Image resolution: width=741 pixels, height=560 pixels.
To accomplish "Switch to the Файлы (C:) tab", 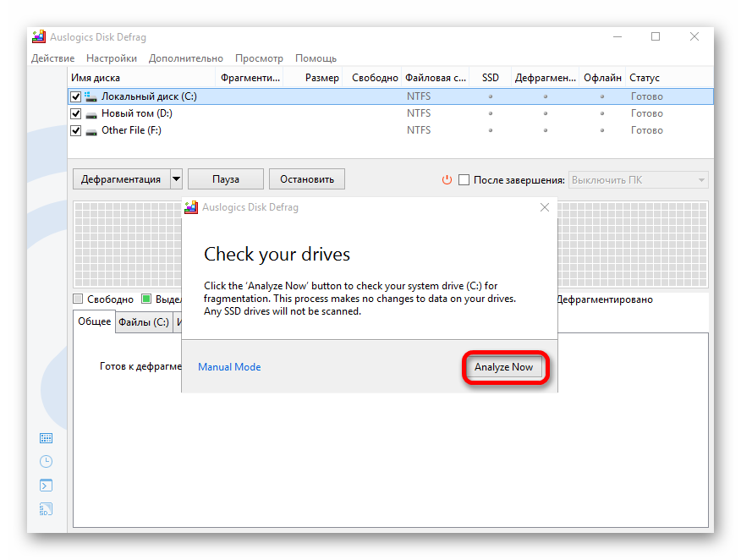I will pyautogui.click(x=143, y=321).
